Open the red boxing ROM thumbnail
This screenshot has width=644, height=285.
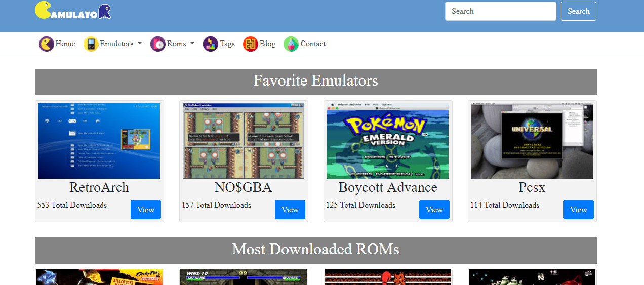coord(388,277)
